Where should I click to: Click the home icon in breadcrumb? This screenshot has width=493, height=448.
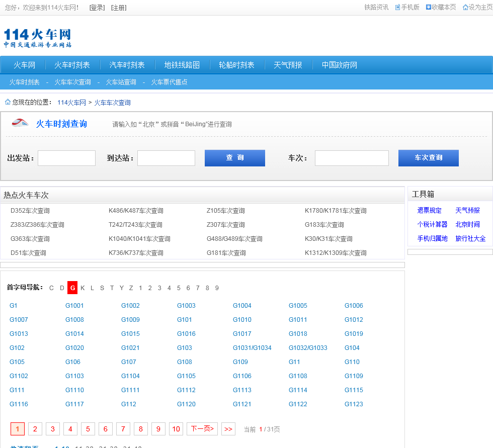[8, 102]
